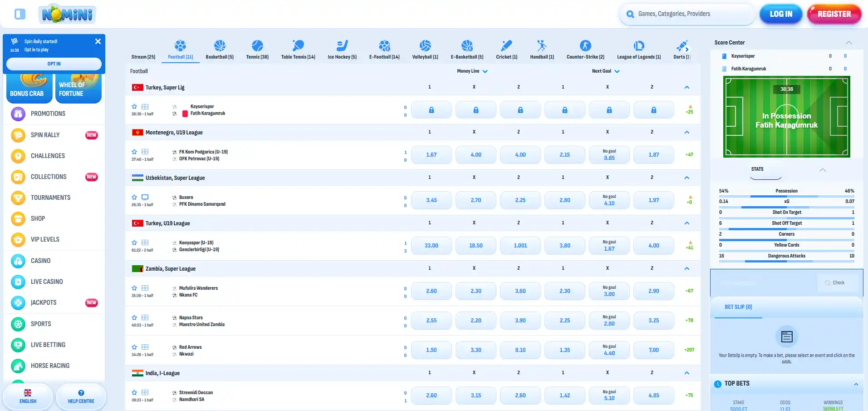Open the match tracker icon for Kayserispor
Image resolution: width=868 pixels, height=411 pixels.
pyautogui.click(x=145, y=107)
